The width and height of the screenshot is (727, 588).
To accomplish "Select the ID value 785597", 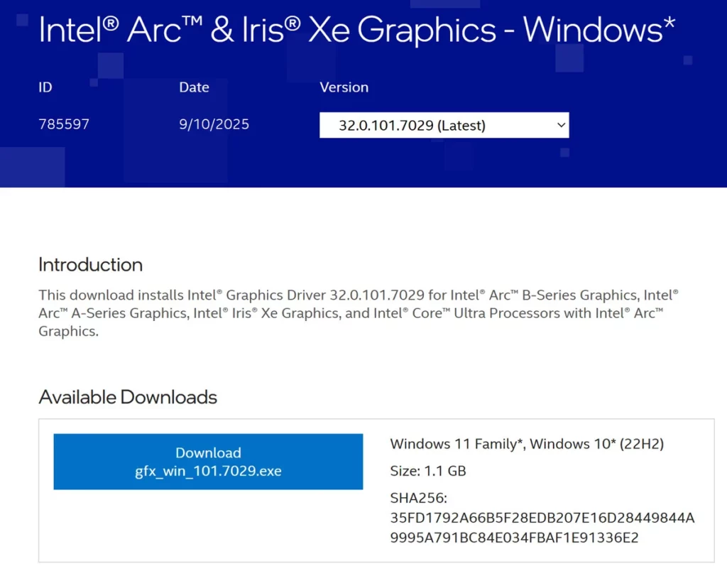I will (x=63, y=124).
